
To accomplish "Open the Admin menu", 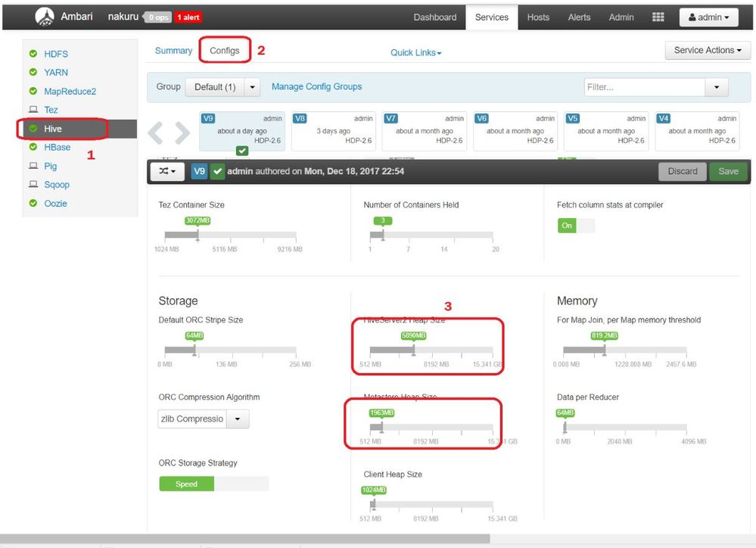I will click(x=621, y=17).
